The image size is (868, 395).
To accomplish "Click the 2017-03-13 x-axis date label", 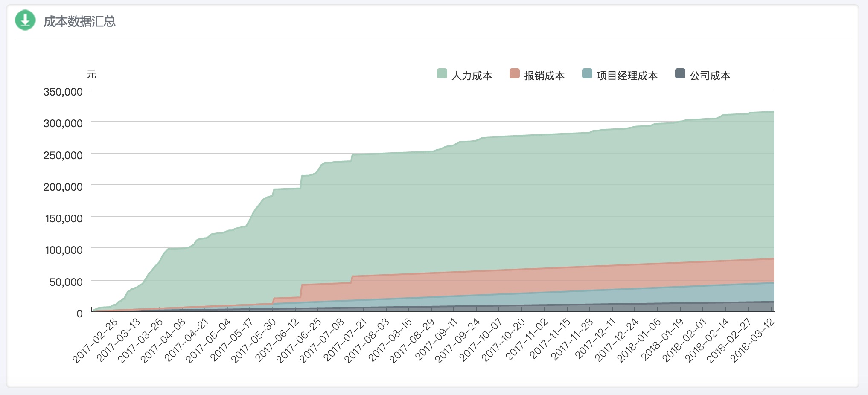I will pos(118,340).
